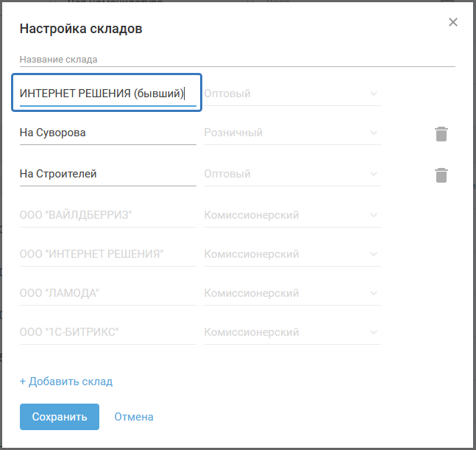Expand type dropdown for ООО "ЛАМОДА"
This screenshot has height=450, width=476.
[x=292, y=293]
